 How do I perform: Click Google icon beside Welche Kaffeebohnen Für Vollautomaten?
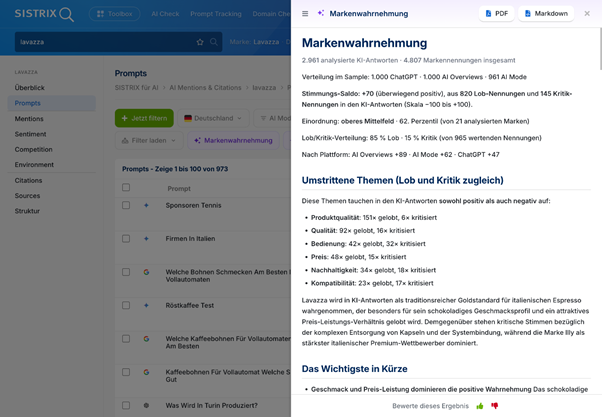tap(146, 339)
